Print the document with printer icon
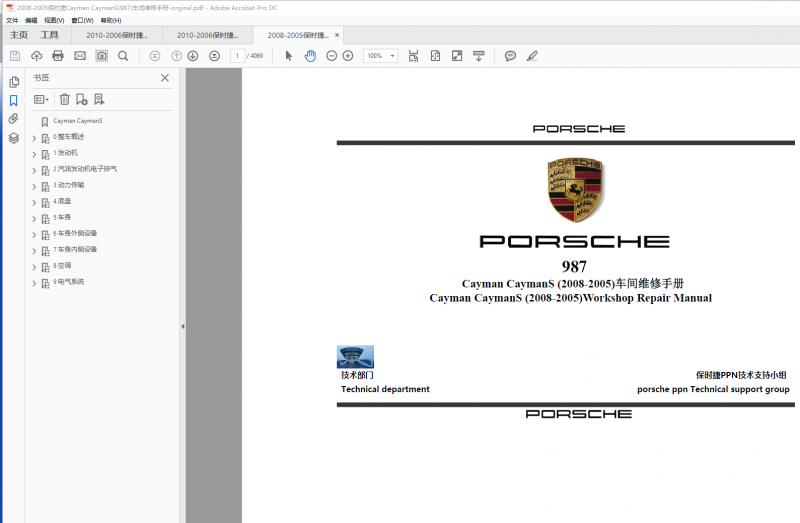The width and height of the screenshot is (800, 523). pos(58,56)
